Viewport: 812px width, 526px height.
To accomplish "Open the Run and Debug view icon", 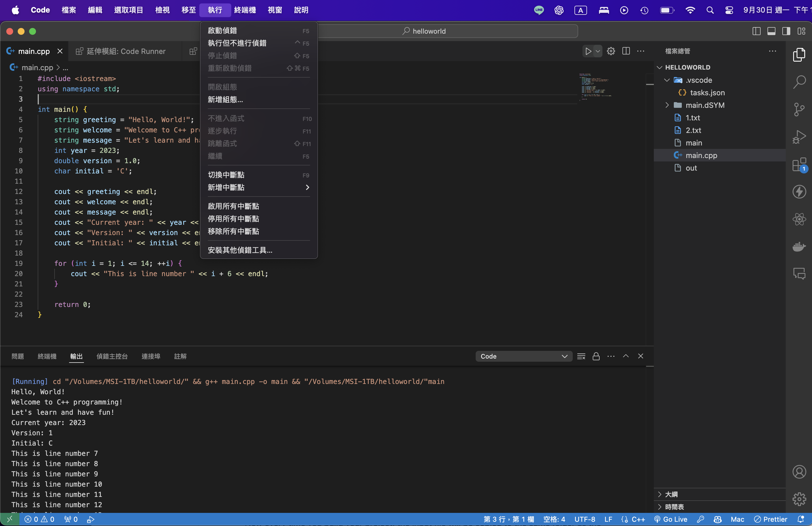I will pyautogui.click(x=799, y=137).
